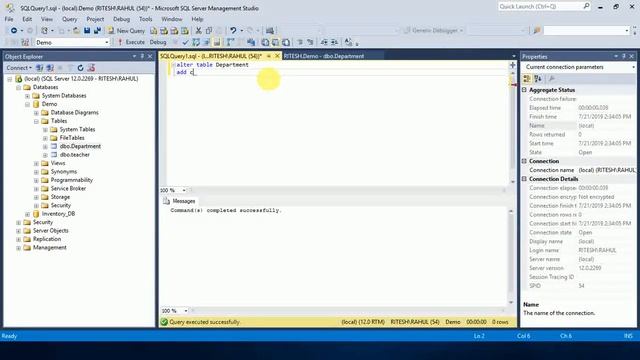Switch to Results to File

(x=286, y=42)
